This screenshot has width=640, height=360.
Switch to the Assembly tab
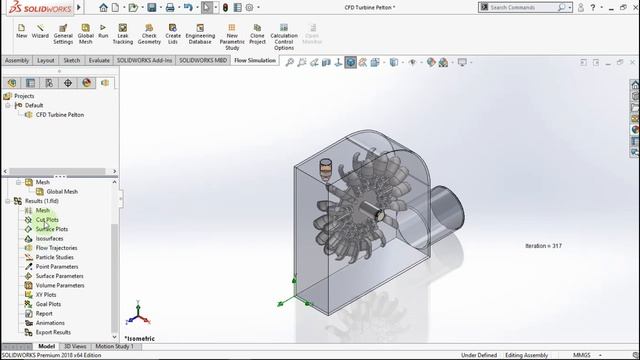click(17, 60)
